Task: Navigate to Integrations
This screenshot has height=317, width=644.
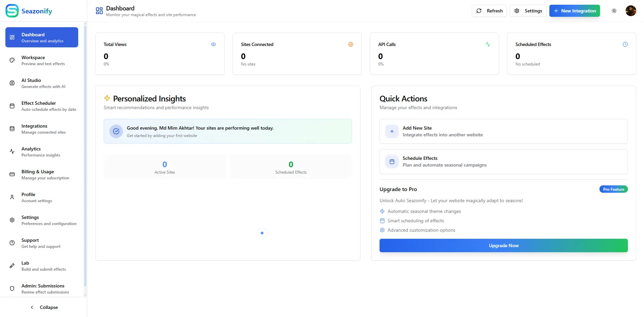Action: click(42, 129)
